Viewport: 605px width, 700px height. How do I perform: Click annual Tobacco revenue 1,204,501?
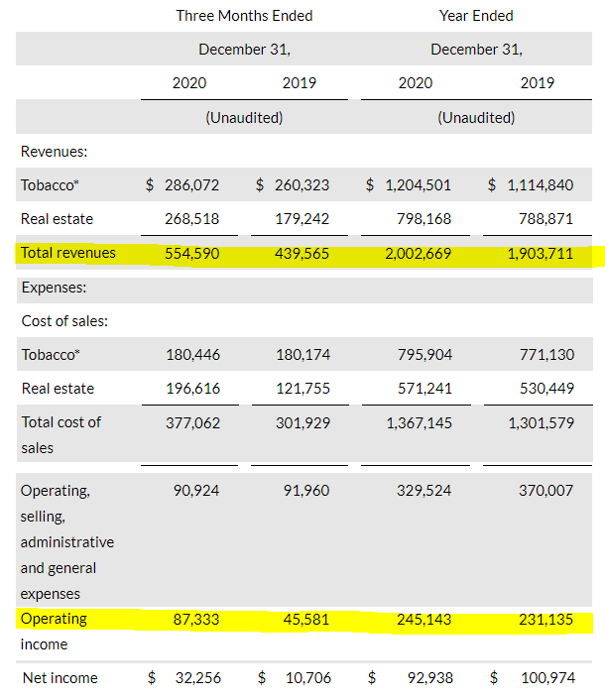[x=419, y=184]
